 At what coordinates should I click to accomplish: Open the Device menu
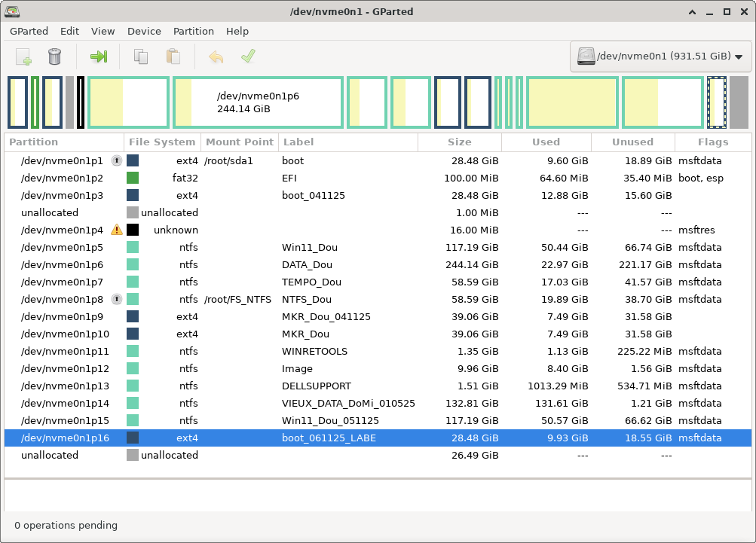point(144,31)
